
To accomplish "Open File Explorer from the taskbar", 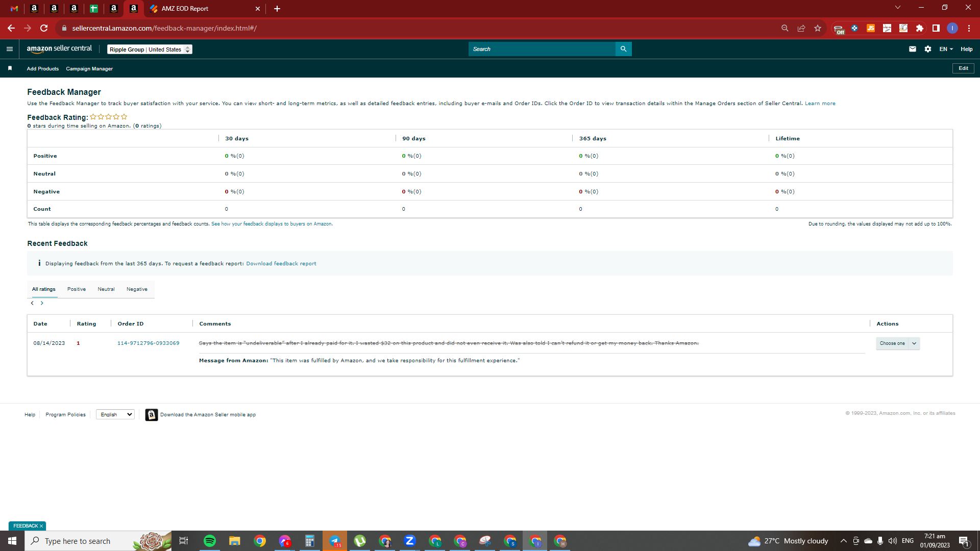I will point(235,541).
